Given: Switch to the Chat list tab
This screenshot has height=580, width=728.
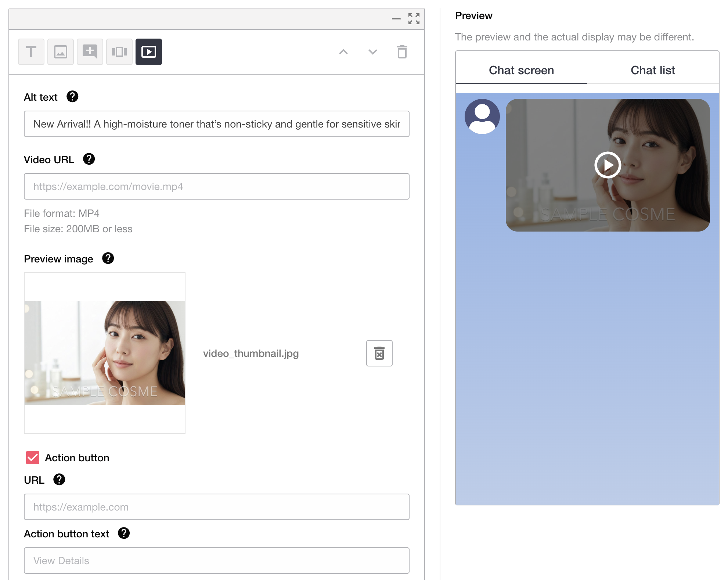Looking at the screenshot, I should coord(653,70).
